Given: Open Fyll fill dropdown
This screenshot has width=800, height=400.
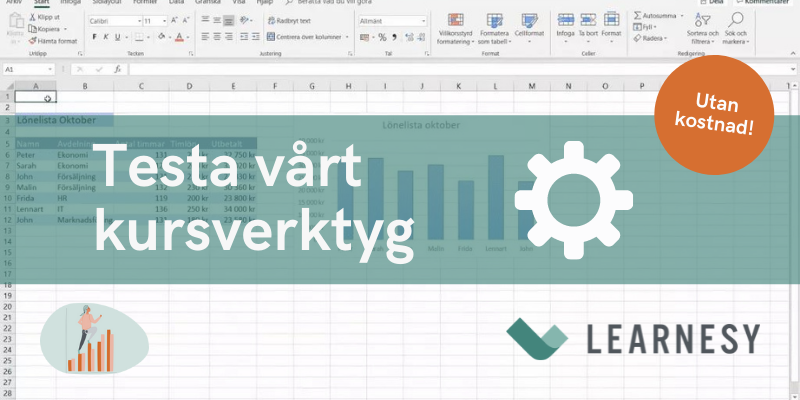Looking at the screenshot, I should click(x=645, y=27).
